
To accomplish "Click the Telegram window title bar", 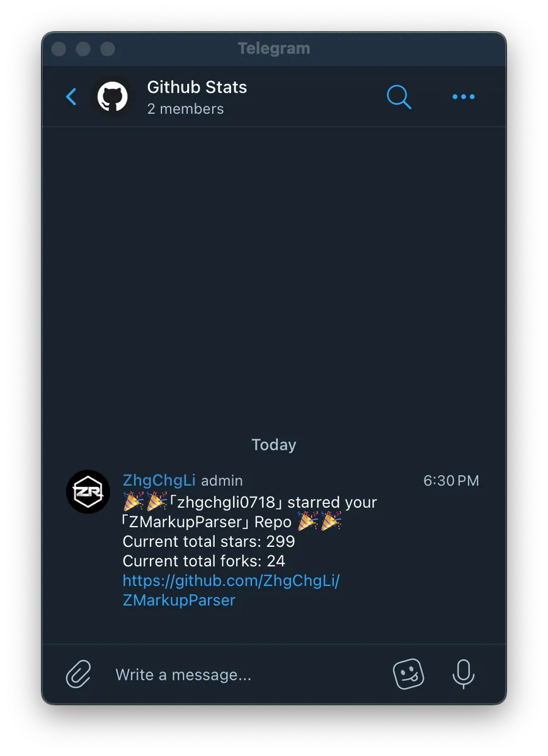I will coord(274,49).
